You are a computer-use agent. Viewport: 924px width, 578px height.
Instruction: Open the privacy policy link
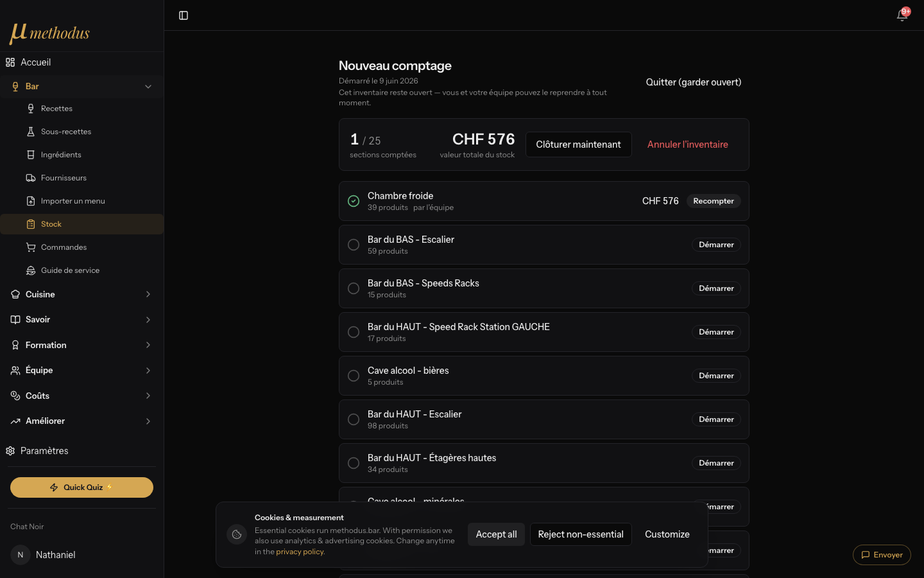click(300, 552)
